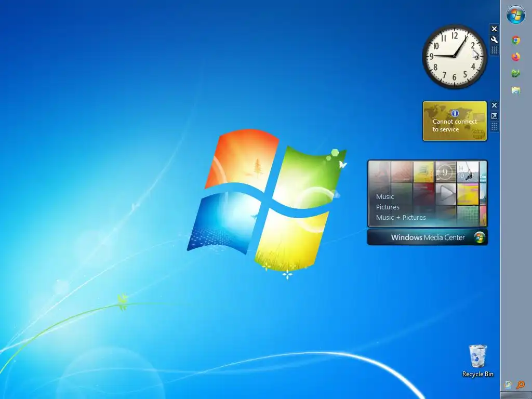Launch Google Chrome from the taskbar
Image resolution: width=532 pixels, height=399 pixels.
(x=516, y=40)
